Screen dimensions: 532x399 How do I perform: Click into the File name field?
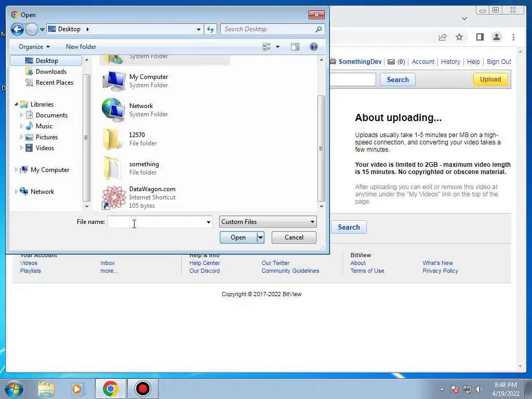click(156, 222)
